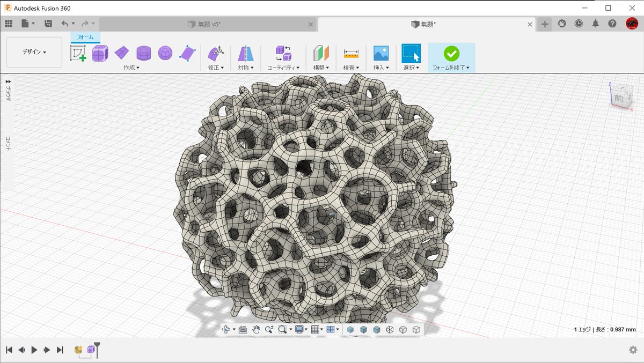The height and width of the screenshot is (363, 644).
Task: Click the フォームを終了 button
Action: pyautogui.click(x=451, y=54)
